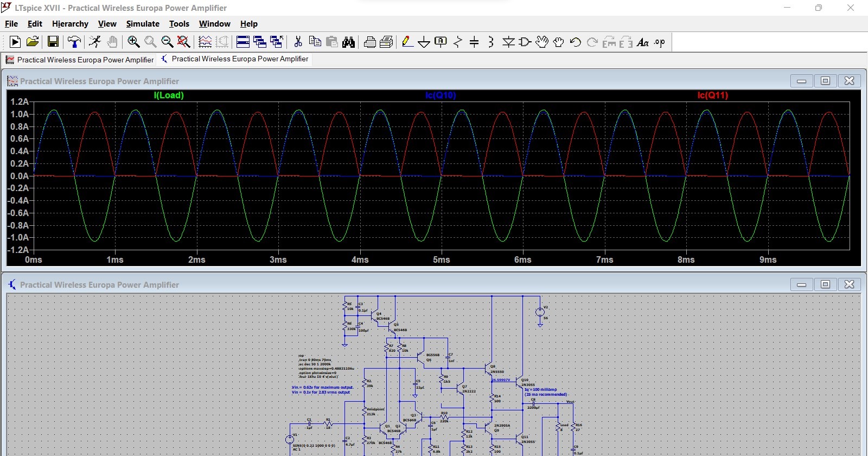This screenshot has height=456, width=868.
Task: Tile windows using the tile icon
Action: tap(243, 42)
